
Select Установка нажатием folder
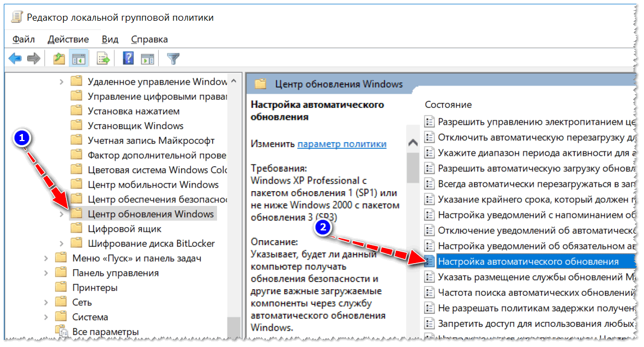tap(134, 111)
